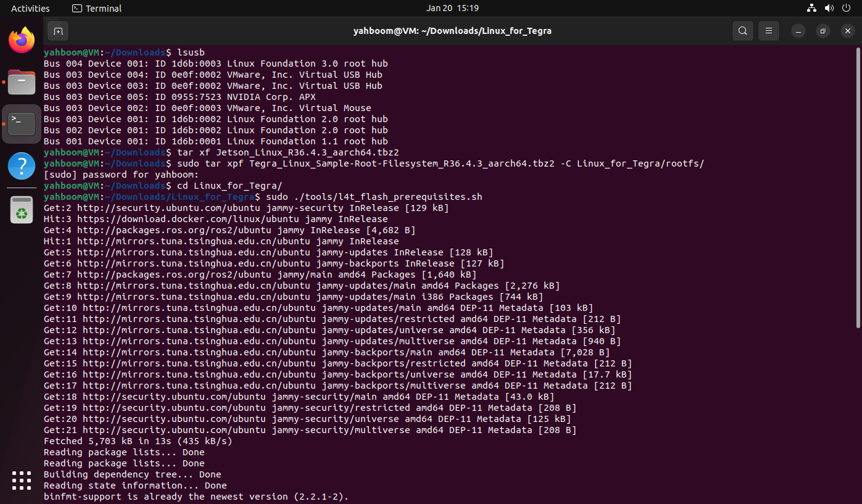This screenshot has width=862, height=504.
Task: Click the volume indicator in the top bar
Action: pyautogui.click(x=829, y=8)
